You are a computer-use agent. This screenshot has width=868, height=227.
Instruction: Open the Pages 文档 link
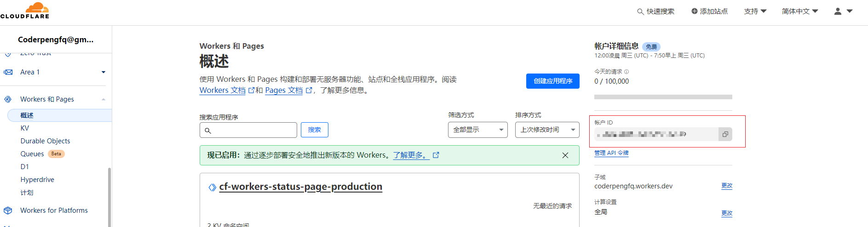point(284,90)
